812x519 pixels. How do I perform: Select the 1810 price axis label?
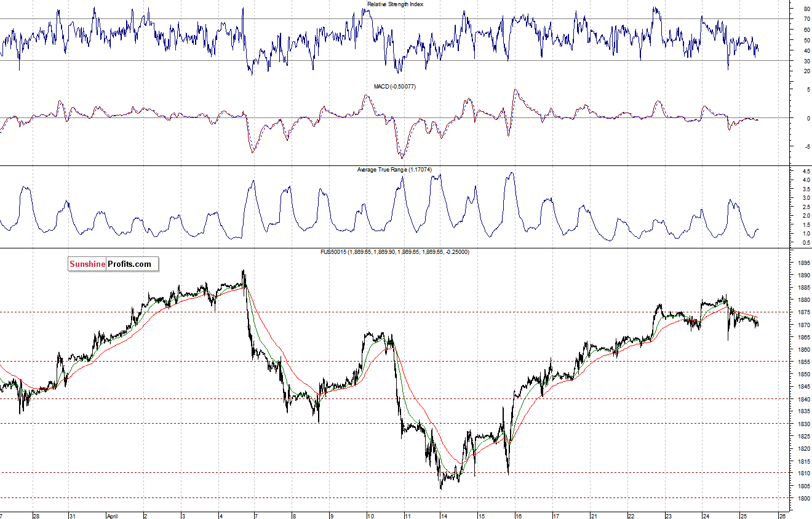(x=803, y=473)
